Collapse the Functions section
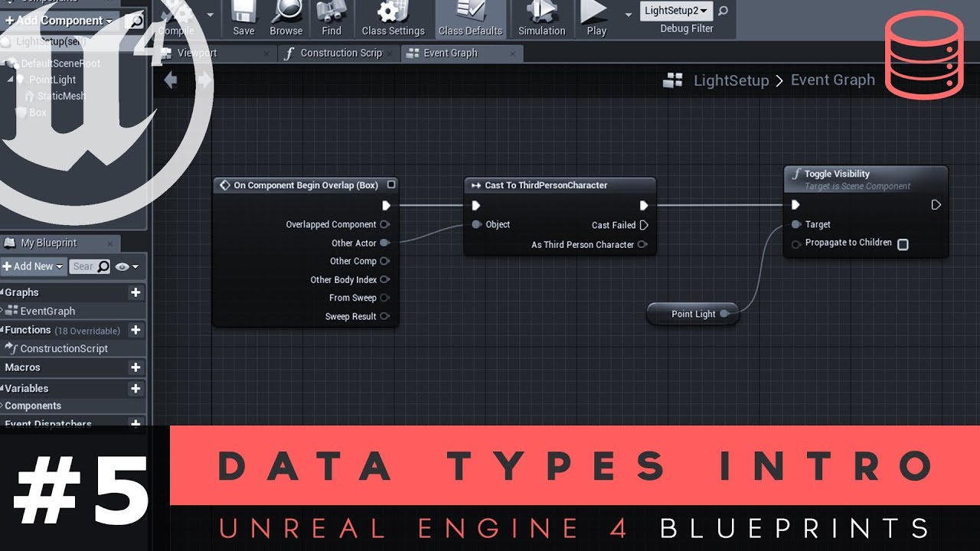The height and width of the screenshot is (551, 980). [2, 330]
